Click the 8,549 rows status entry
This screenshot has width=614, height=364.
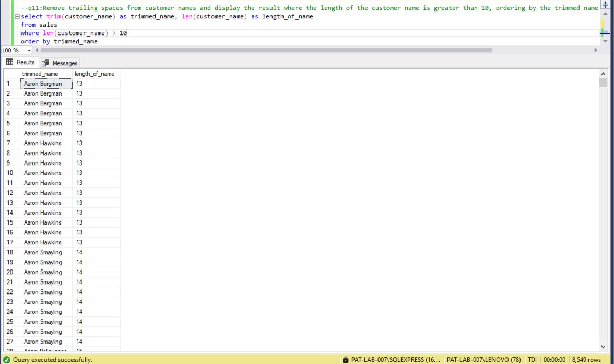pyautogui.click(x=586, y=360)
